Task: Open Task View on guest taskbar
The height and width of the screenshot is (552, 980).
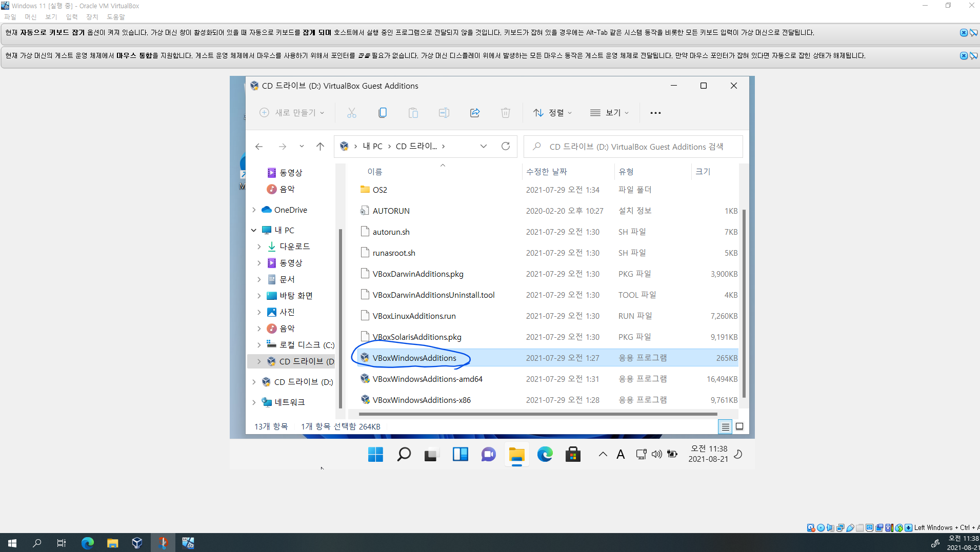Action: click(x=432, y=454)
